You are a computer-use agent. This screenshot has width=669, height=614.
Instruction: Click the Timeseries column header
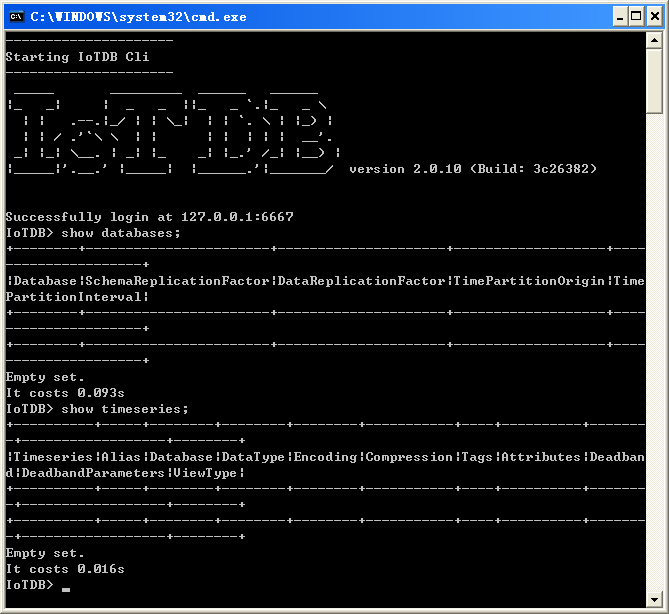pyautogui.click(x=53, y=457)
